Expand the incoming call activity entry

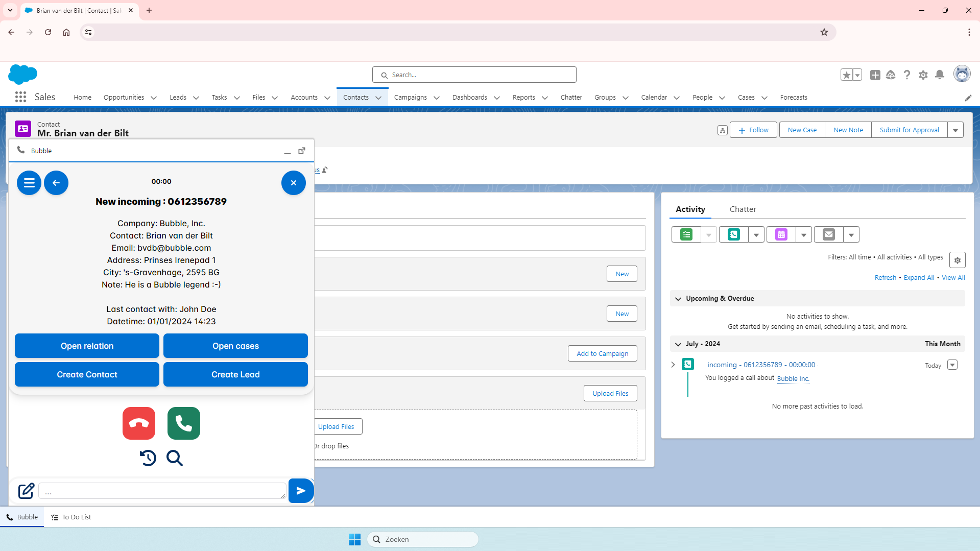[x=673, y=365]
